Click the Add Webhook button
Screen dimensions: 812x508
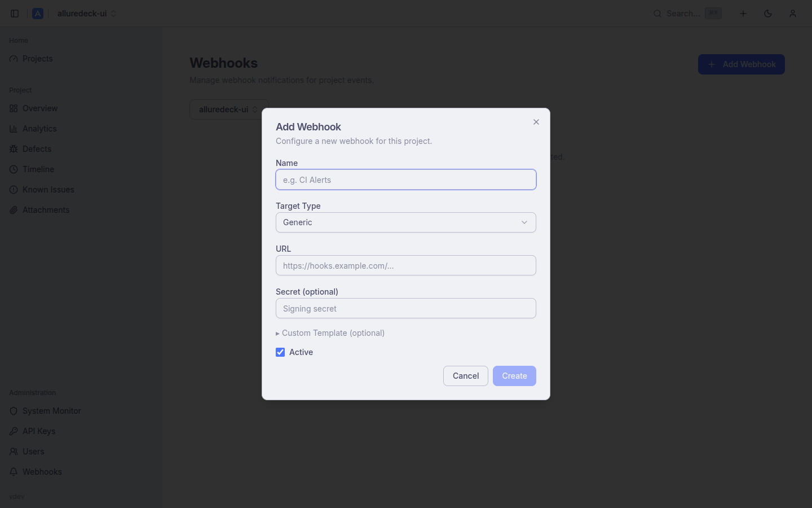point(741,64)
